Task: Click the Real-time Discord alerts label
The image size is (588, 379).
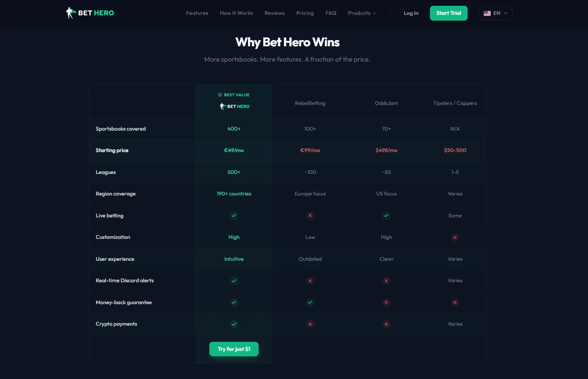Action: [x=125, y=281]
